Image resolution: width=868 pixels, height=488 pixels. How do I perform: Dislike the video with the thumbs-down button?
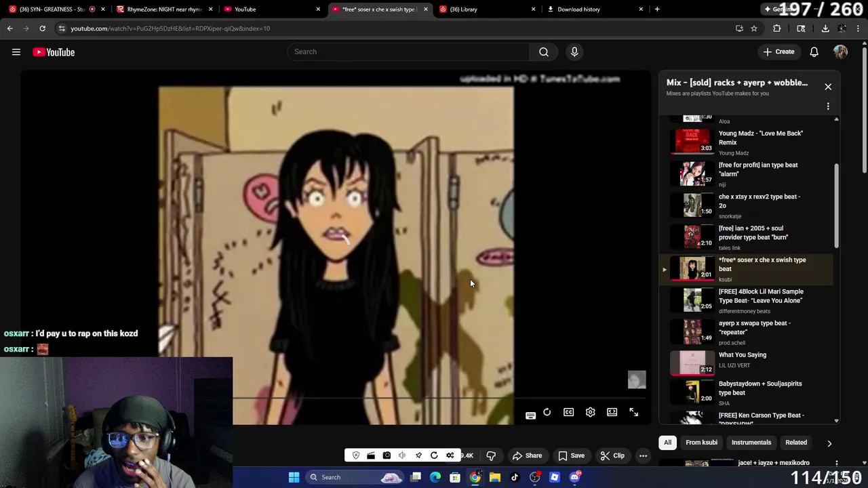pyautogui.click(x=491, y=455)
